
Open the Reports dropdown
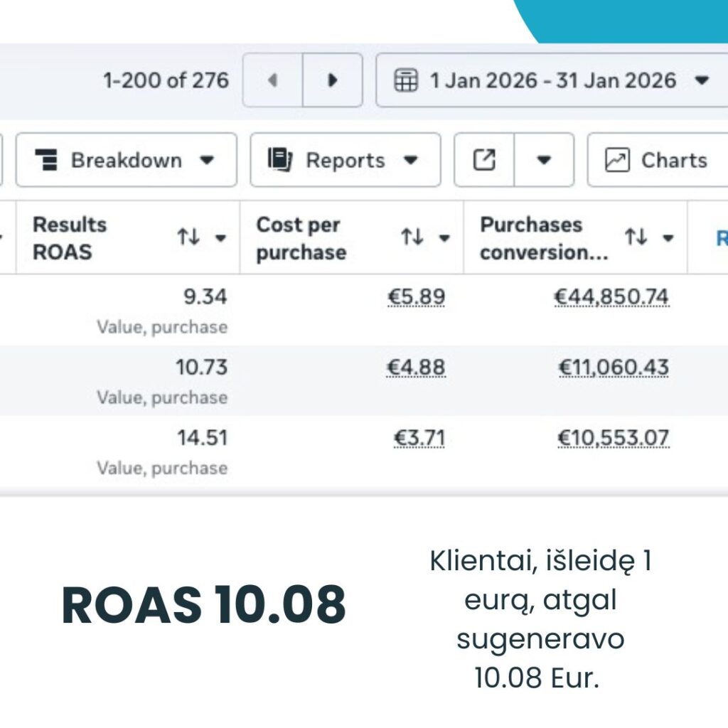(345, 160)
